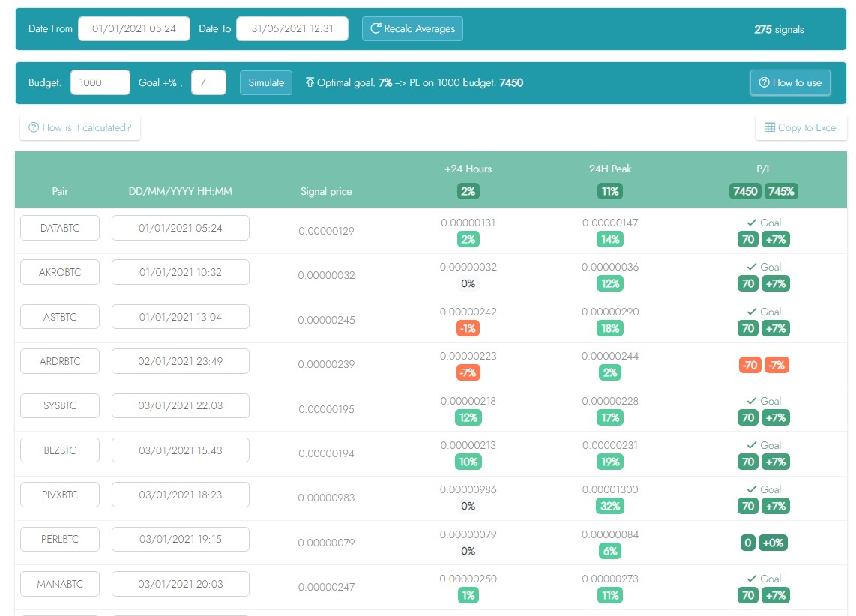Click the 0.00000131 value in DATABTC row

click(x=468, y=223)
